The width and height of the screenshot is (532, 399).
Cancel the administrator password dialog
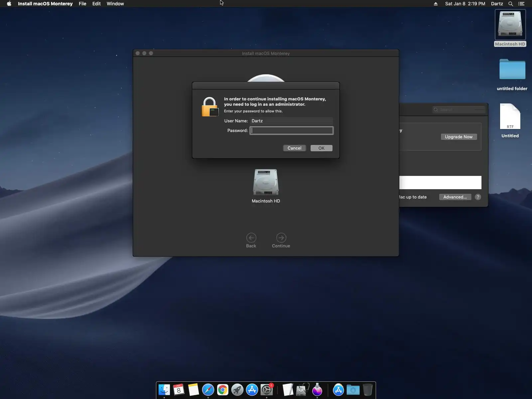pyautogui.click(x=294, y=148)
